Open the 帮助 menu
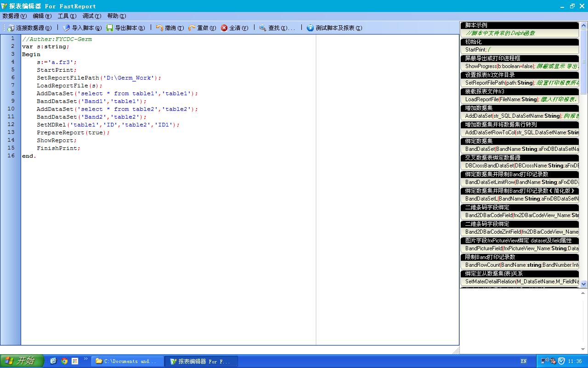588x368 pixels. click(x=117, y=16)
